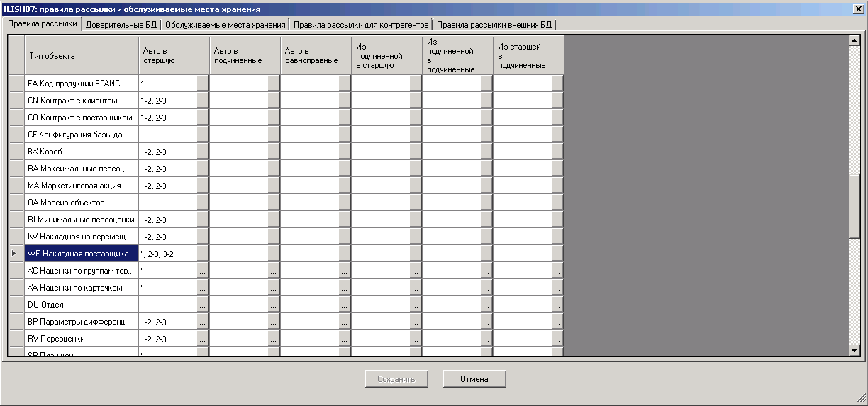
Task: Open the Обслуживаемые места хранения tab
Action: pos(226,24)
